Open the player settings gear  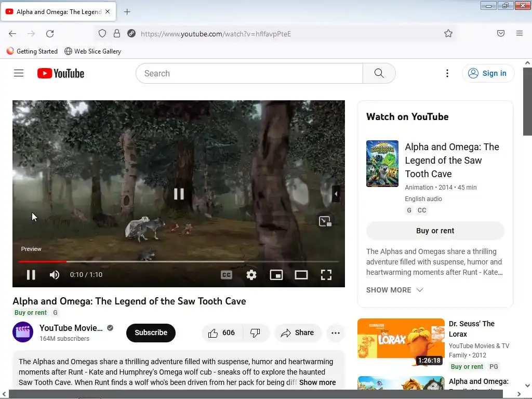tap(251, 275)
